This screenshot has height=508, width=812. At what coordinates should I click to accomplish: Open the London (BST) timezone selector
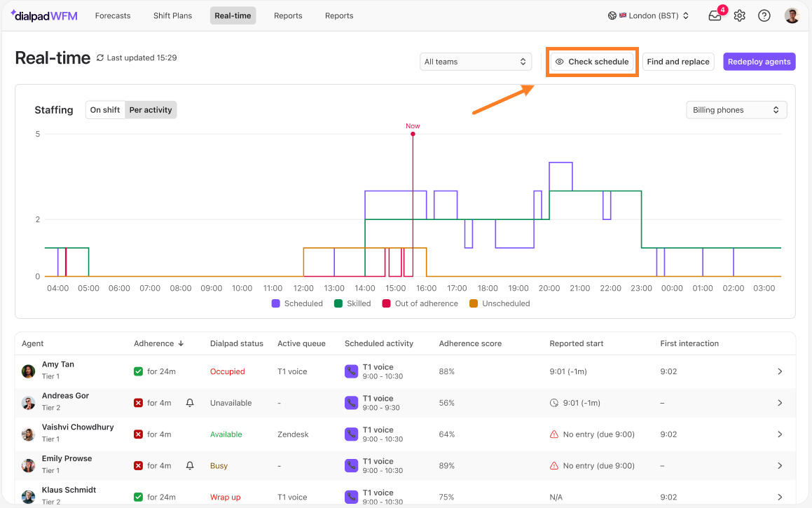pyautogui.click(x=648, y=15)
